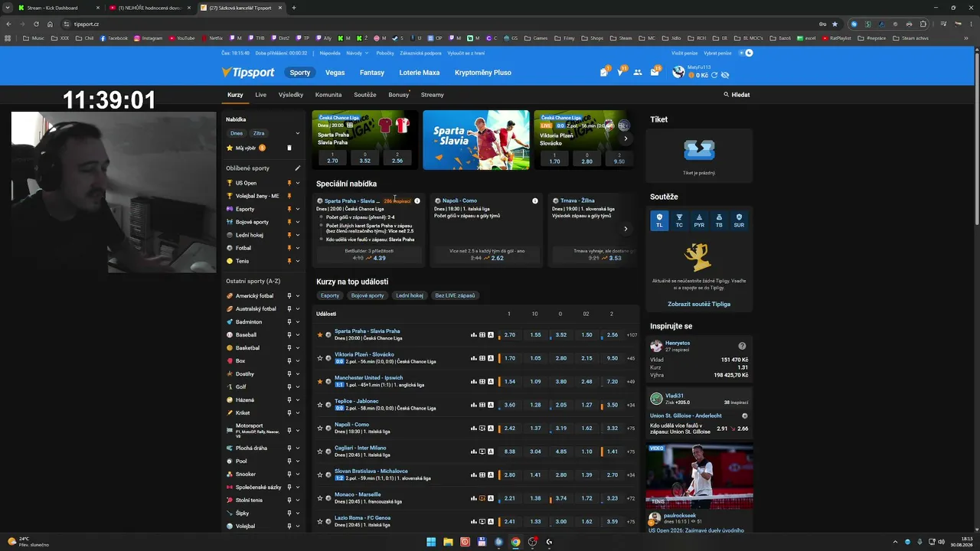This screenshot has width=980, height=551.
Task: Open the Napoli - Como match link
Action: (x=351, y=425)
